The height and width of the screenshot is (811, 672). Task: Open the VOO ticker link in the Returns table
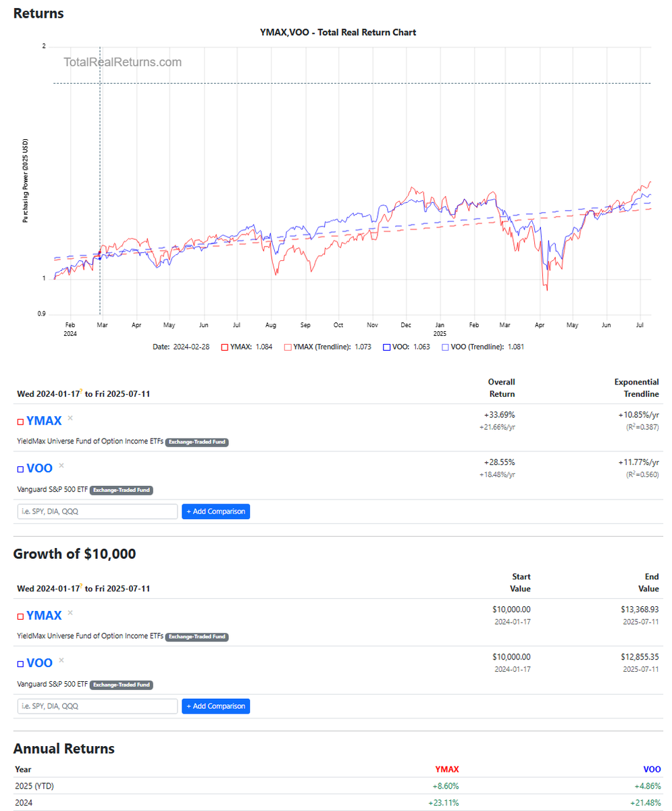(39, 468)
